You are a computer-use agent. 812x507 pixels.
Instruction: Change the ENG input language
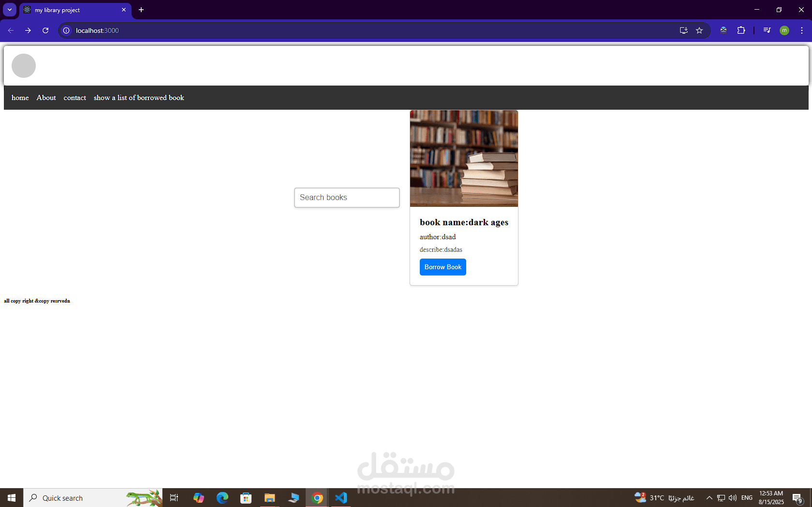point(747,498)
